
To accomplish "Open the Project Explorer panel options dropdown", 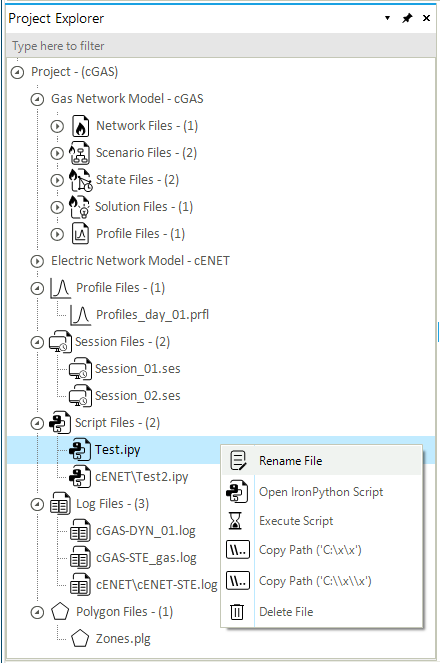I will (387, 18).
